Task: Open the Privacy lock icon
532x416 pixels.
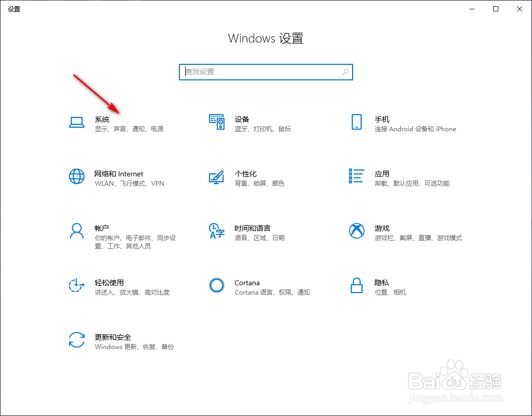Action: [x=357, y=285]
